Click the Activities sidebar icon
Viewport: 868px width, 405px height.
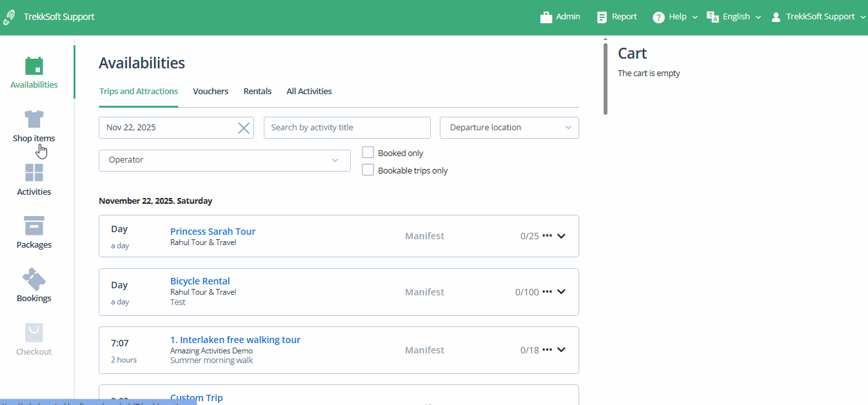pyautogui.click(x=34, y=175)
